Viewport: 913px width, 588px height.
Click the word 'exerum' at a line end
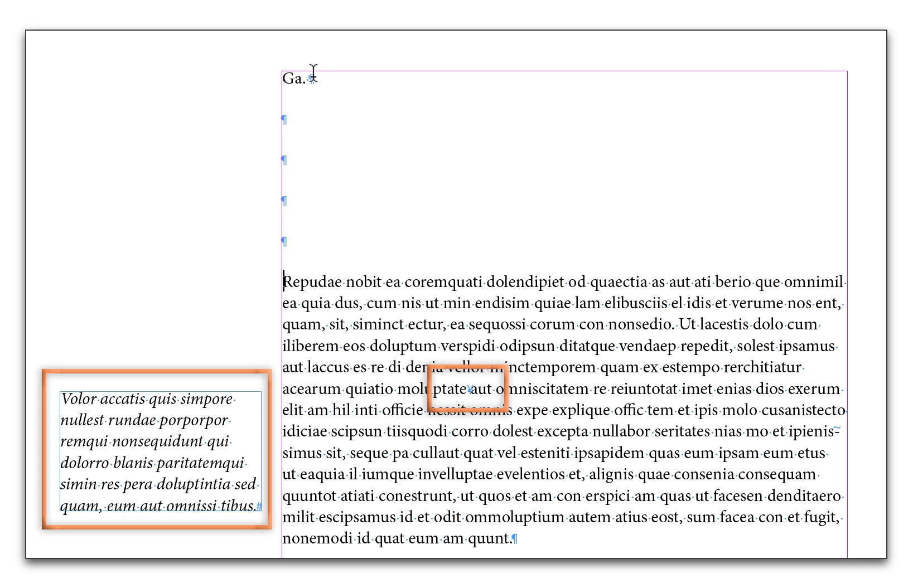(x=814, y=389)
